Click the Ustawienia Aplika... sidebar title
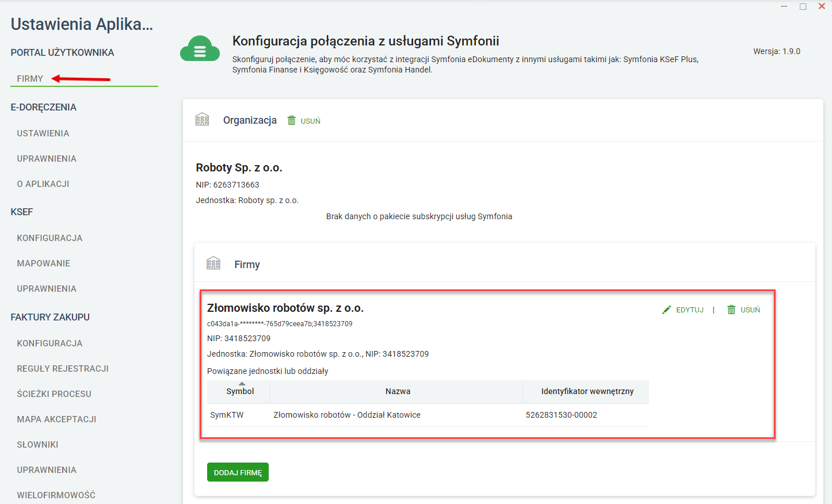 (x=82, y=24)
